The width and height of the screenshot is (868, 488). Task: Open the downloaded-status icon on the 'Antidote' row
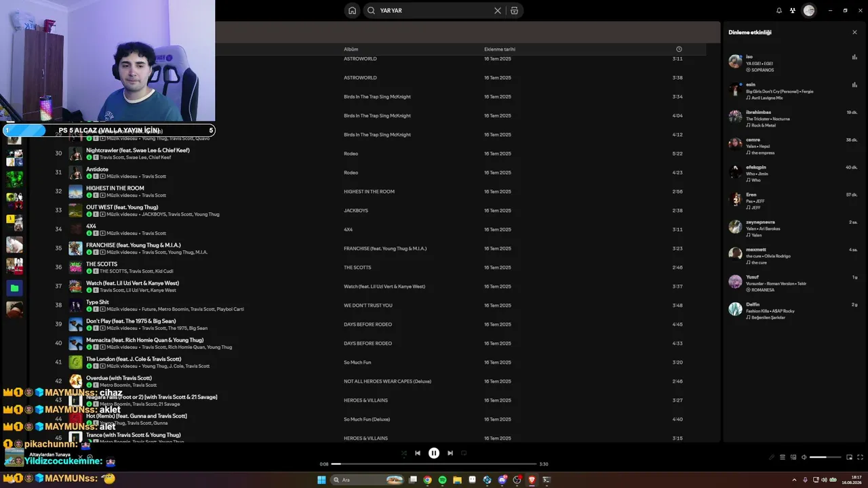(89, 176)
